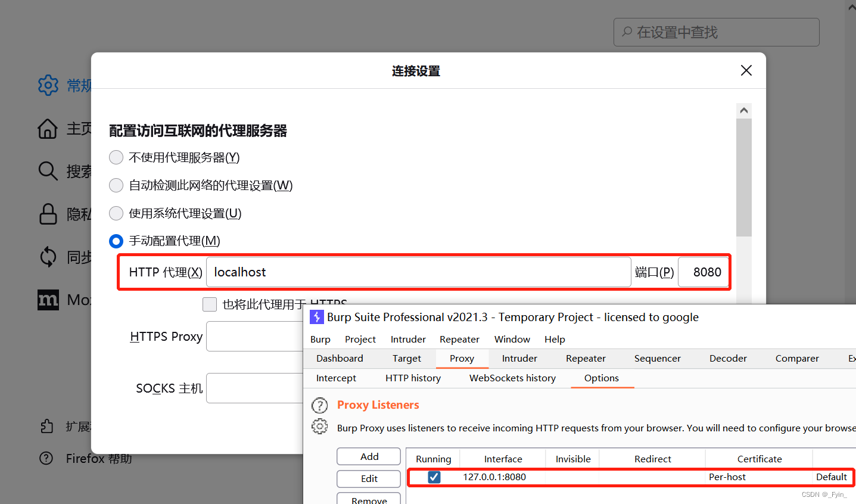Open Intruder menu in Burp menu bar
The width and height of the screenshot is (856, 504).
pyautogui.click(x=408, y=339)
